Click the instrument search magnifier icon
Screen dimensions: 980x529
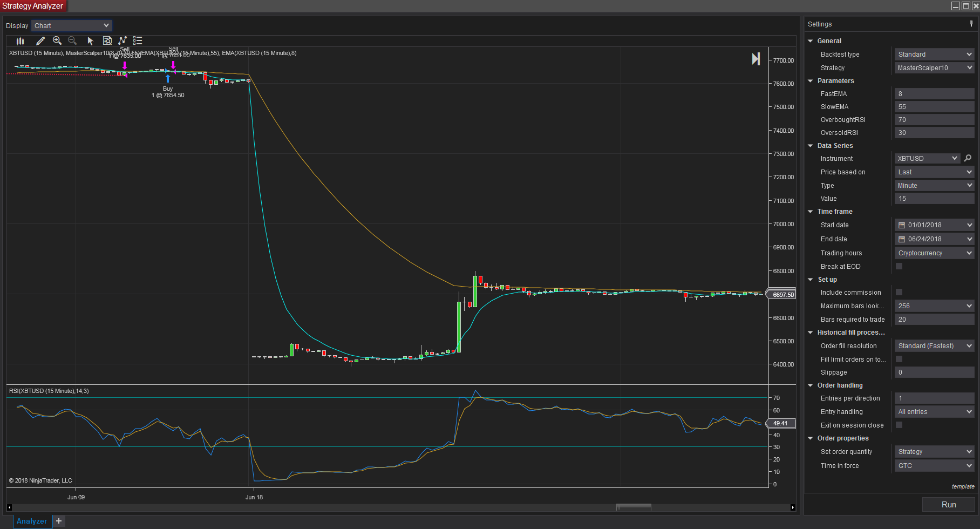pos(968,158)
